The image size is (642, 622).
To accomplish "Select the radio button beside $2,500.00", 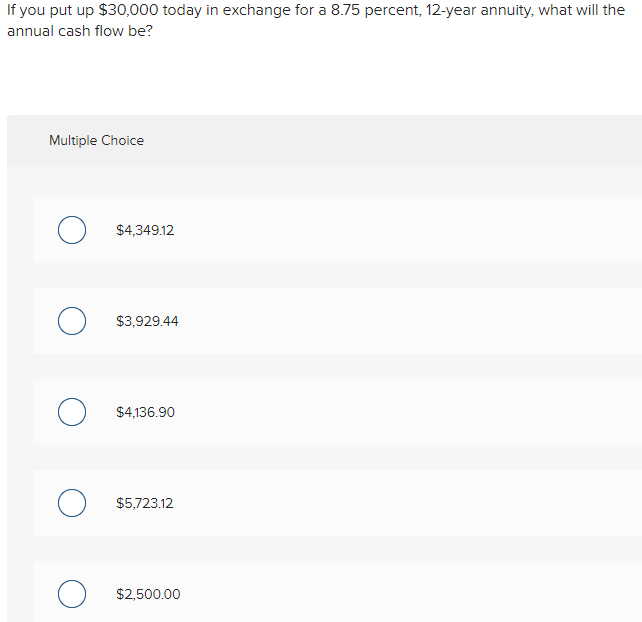I will click(71, 594).
